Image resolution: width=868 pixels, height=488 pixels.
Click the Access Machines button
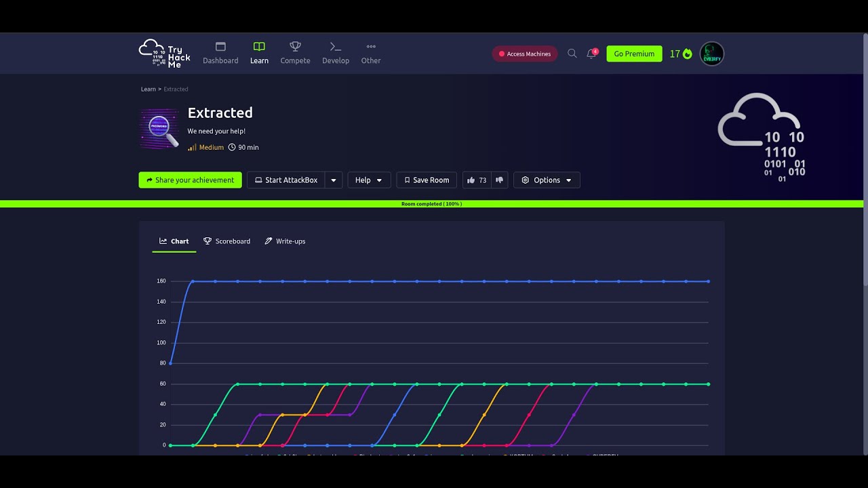tap(525, 54)
